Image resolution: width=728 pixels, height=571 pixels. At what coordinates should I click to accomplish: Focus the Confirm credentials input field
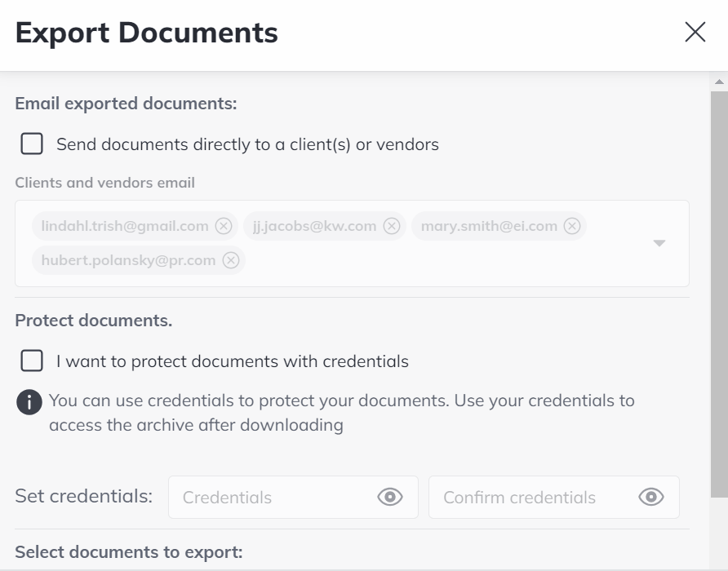click(554, 497)
